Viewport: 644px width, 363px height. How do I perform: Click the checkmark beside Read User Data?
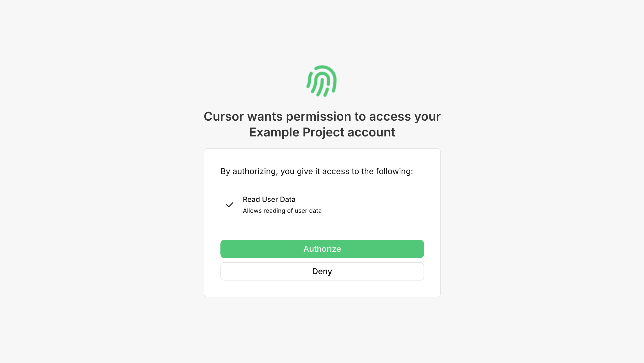(230, 205)
